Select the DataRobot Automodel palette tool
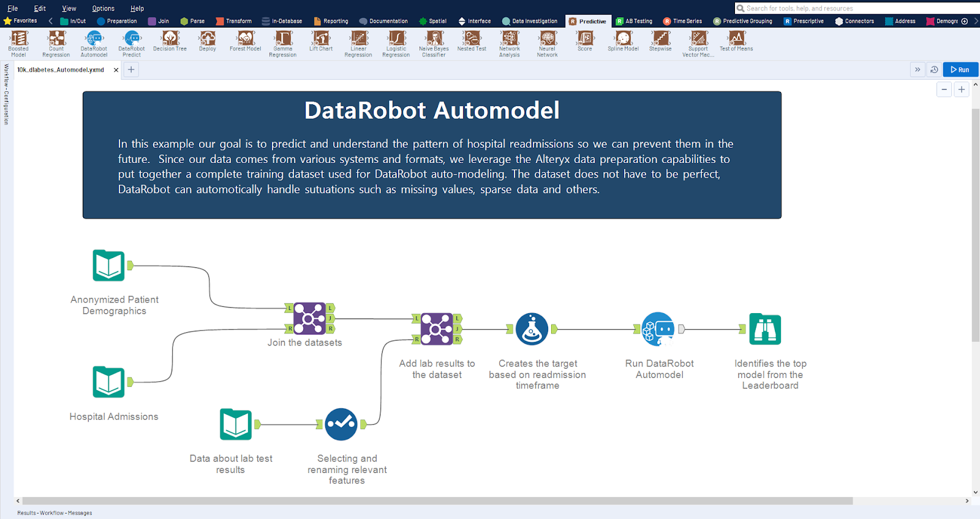 pos(94,44)
